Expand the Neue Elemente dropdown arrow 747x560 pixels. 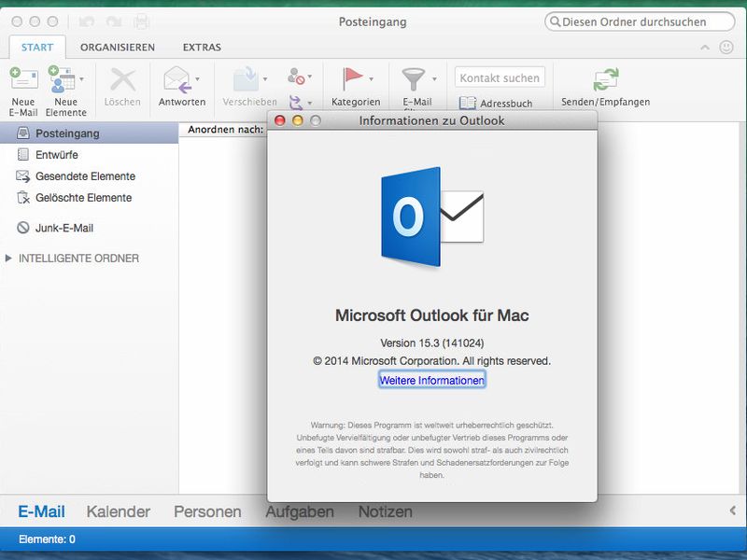pyautogui.click(x=82, y=79)
